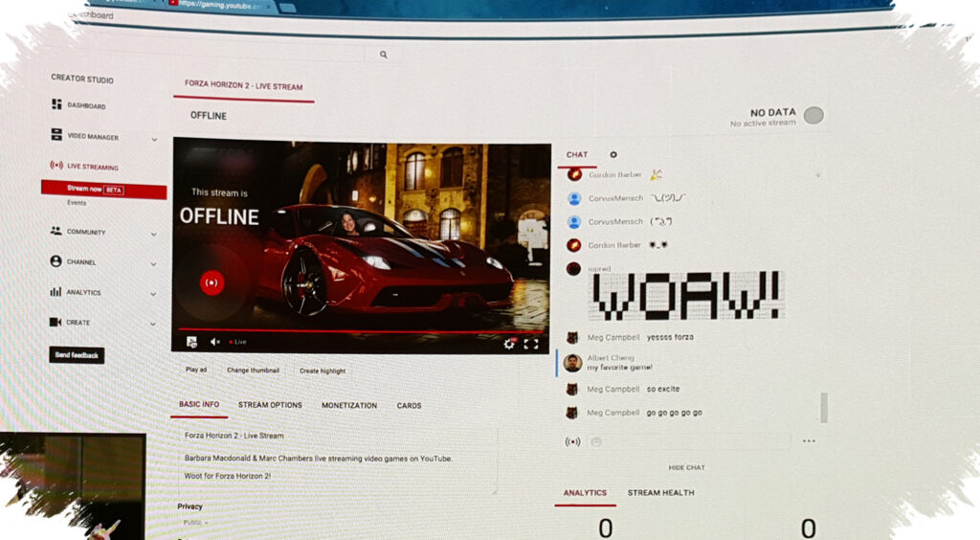Open the Community people icon
Viewport: 980px width, 540px height.
point(56,231)
